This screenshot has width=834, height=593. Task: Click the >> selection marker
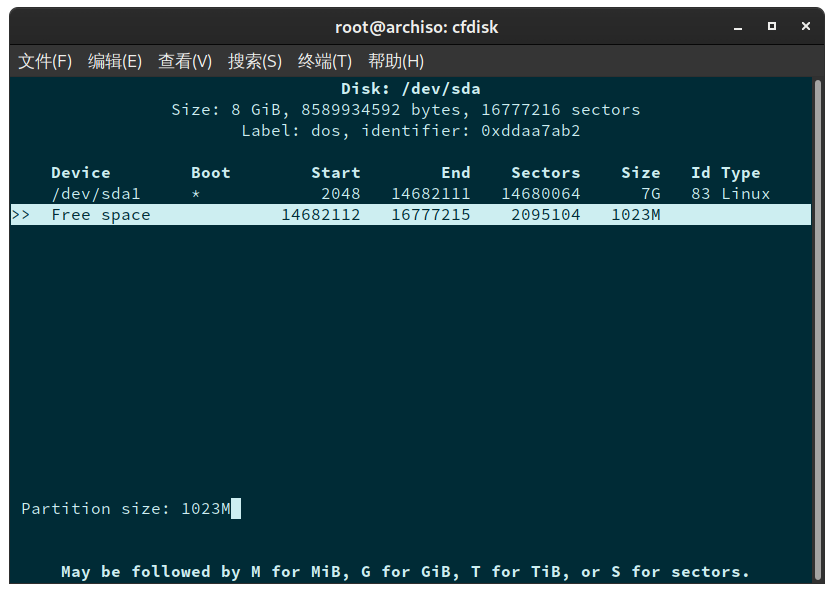click(x=22, y=214)
